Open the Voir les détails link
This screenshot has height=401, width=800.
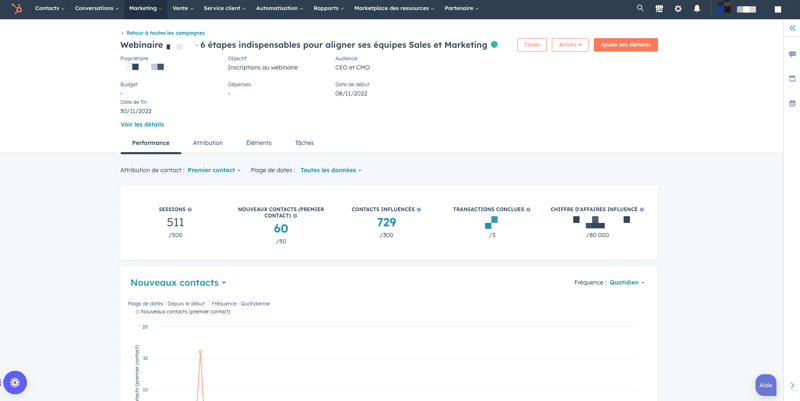[142, 124]
